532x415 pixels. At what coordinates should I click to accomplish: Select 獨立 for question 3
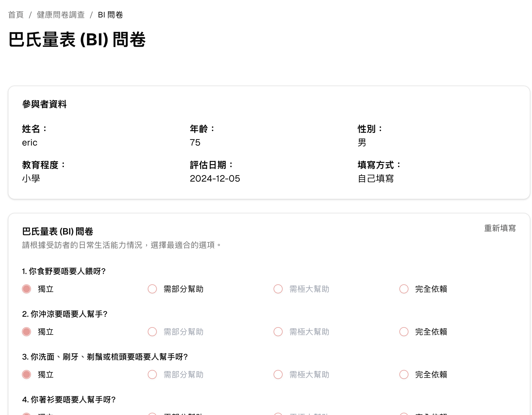tap(26, 375)
